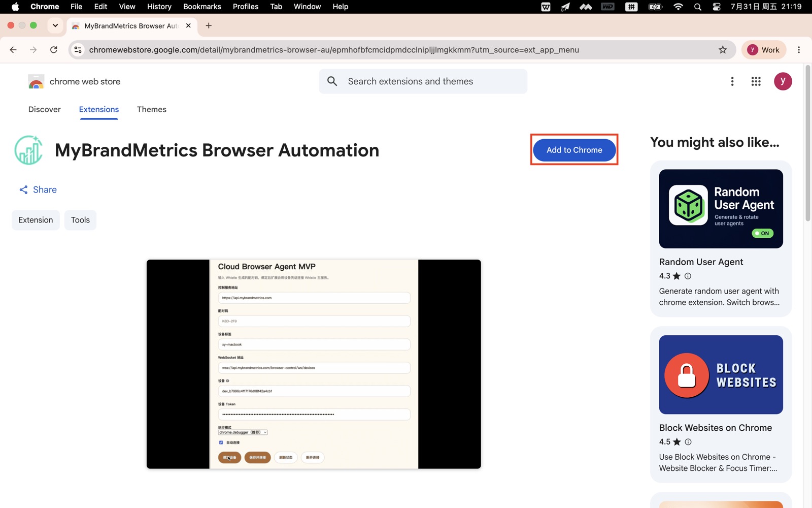The height and width of the screenshot is (508, 812).
Task: Share this extension
Action: (38, 189)
